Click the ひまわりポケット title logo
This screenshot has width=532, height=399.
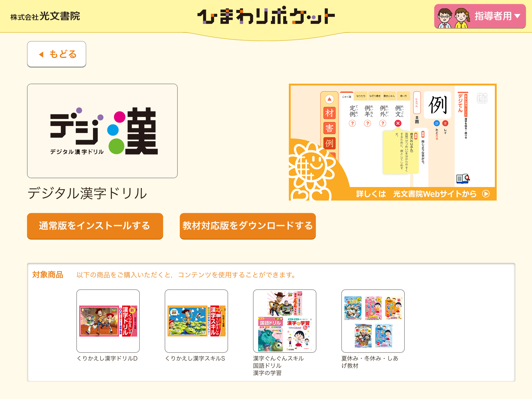tap(266, 16)
